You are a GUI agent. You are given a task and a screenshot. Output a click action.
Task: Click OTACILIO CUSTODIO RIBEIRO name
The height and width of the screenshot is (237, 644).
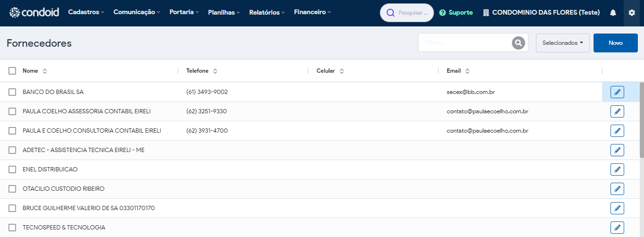click(63, 189)
